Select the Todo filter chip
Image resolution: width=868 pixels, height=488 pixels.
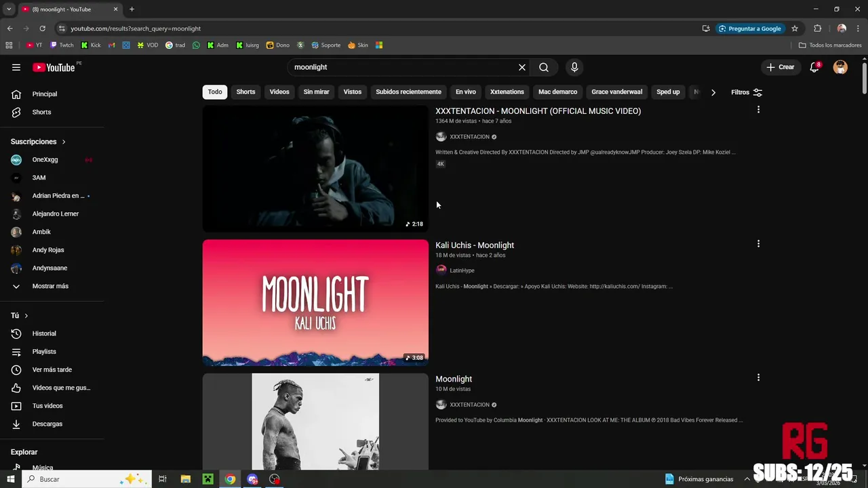tap(215, 92)
